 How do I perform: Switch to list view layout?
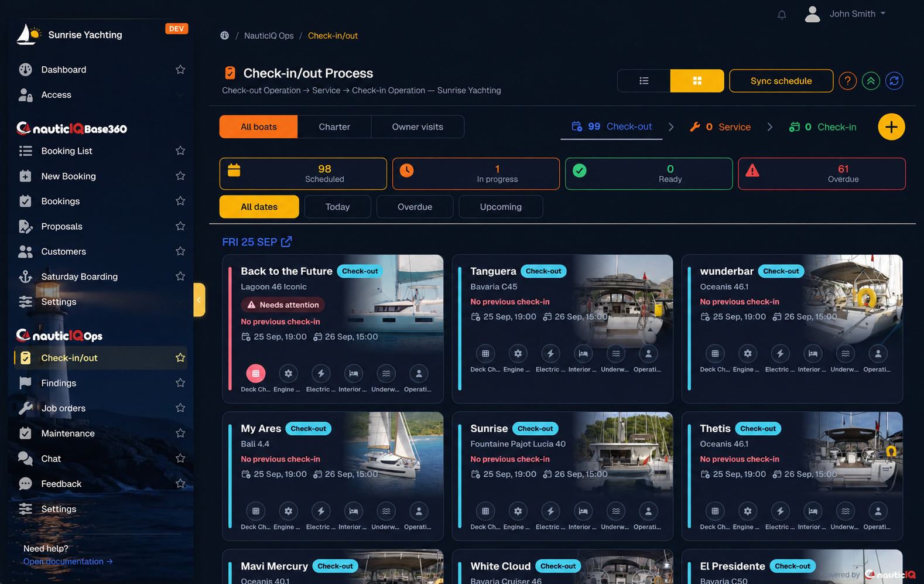644,81
